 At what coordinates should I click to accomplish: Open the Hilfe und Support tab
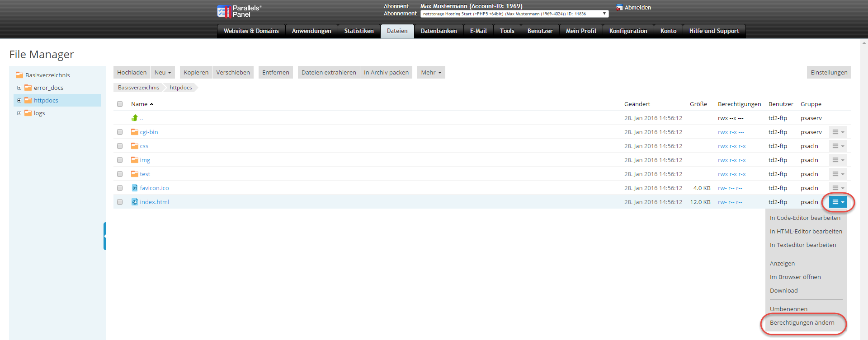tap(714, 31)
